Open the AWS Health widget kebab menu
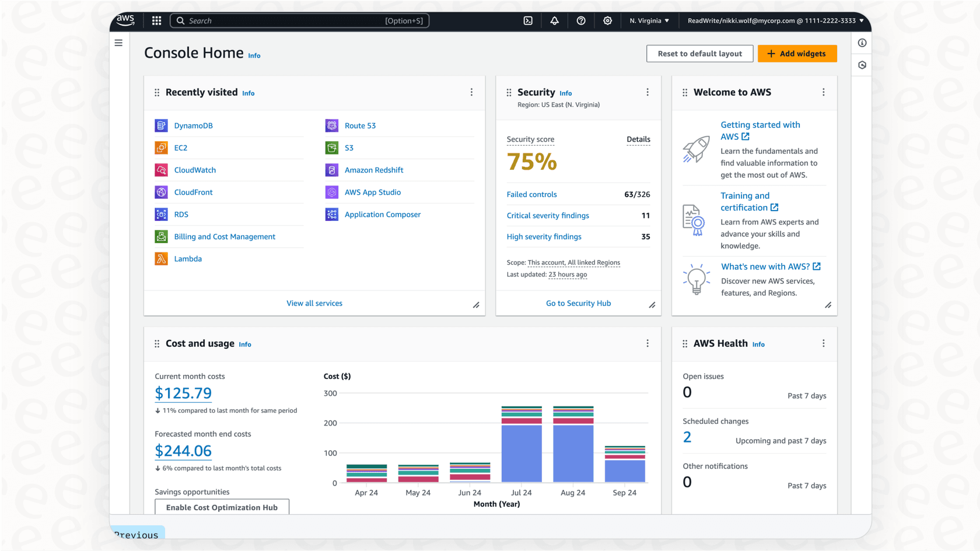The image size is (980, 551). pos(824,343)
